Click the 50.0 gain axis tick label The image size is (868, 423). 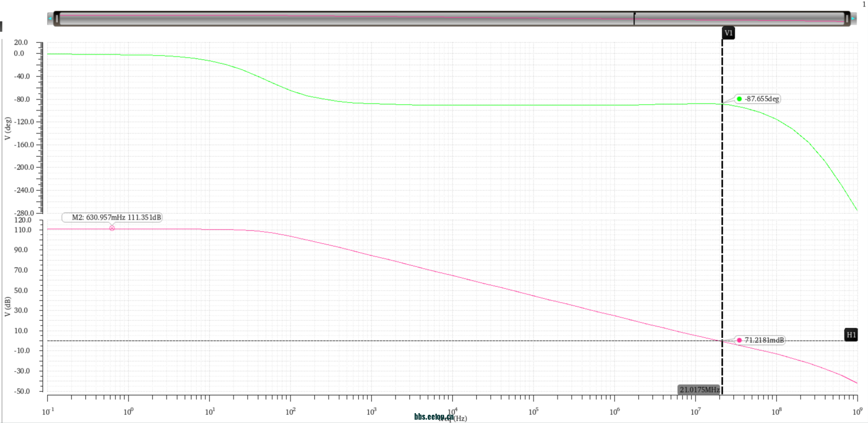tap(21, 291)
